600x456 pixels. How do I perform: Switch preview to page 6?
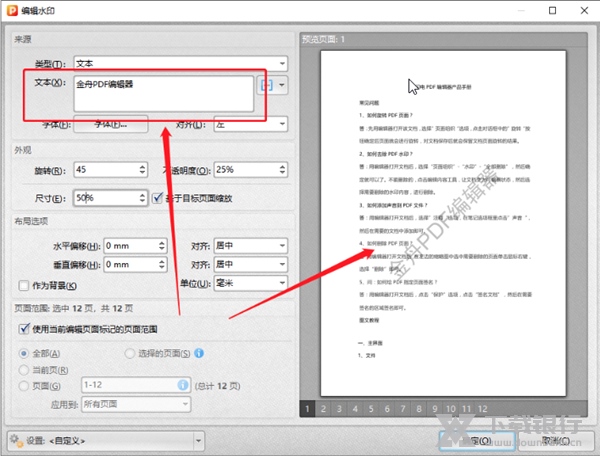(387, 409)
